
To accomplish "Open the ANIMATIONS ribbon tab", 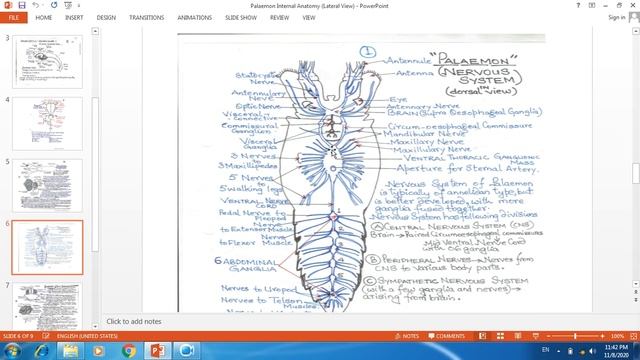I will [195, 18].
